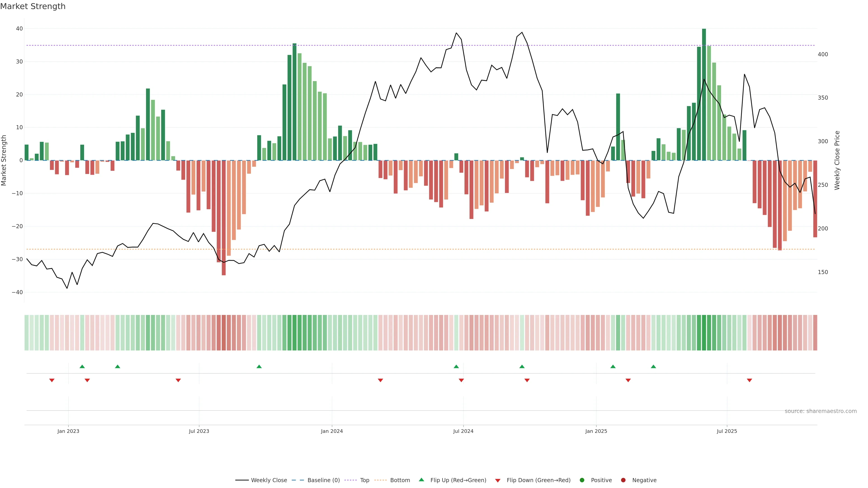Click the green Positive legend dot
Image resolution: width=868 pixels, height=488 pixels.
[x=582, y=480]
